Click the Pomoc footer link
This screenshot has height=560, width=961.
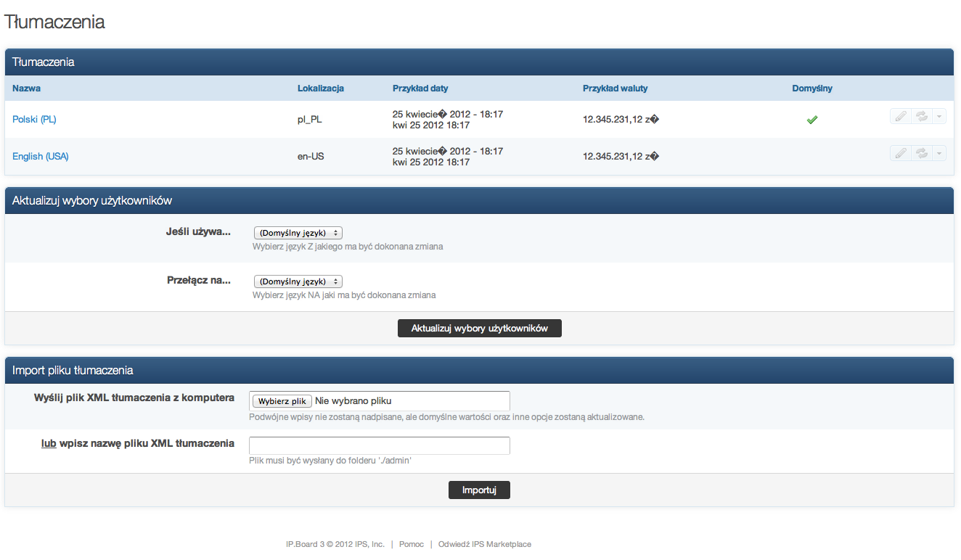(412, 544)
